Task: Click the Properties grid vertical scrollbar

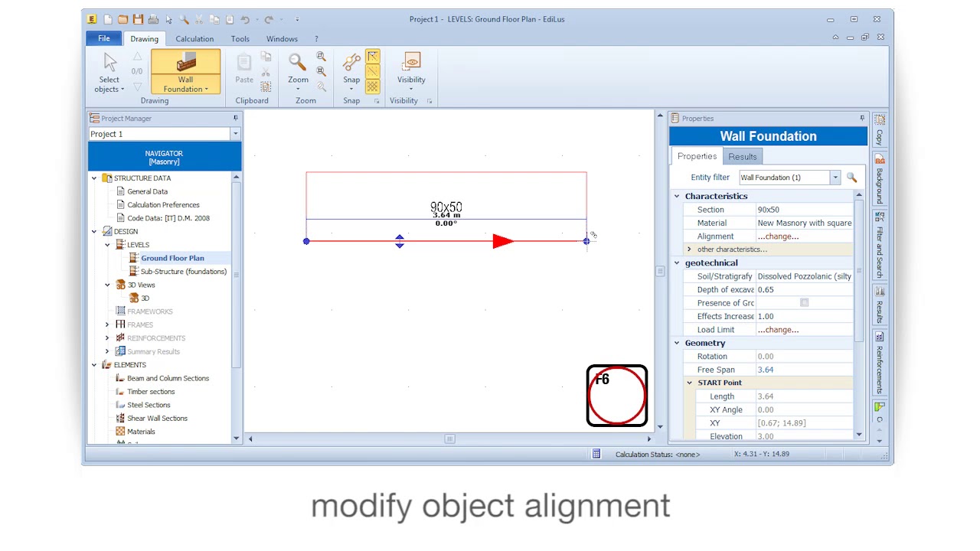Action: point(859,316)
